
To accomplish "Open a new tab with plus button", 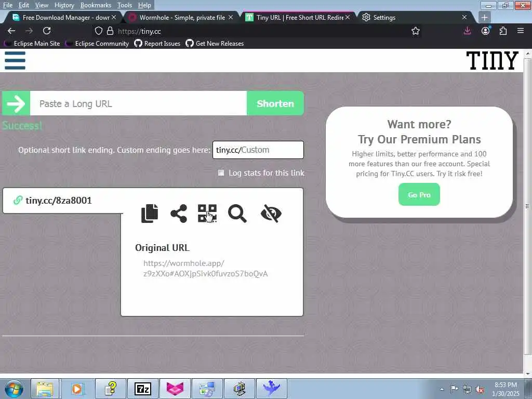I will pyautogui.click(x=485, y=17).
